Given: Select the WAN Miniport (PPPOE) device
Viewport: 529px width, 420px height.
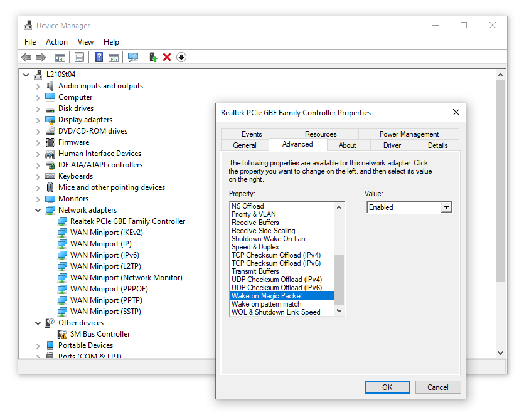Looking at the screenshot, I should [109, 289].
